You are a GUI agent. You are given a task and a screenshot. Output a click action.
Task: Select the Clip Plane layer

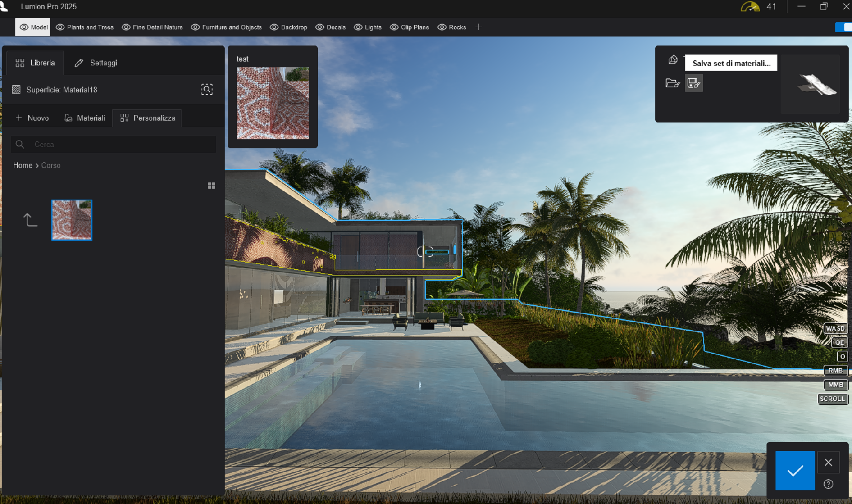(409, 27)
